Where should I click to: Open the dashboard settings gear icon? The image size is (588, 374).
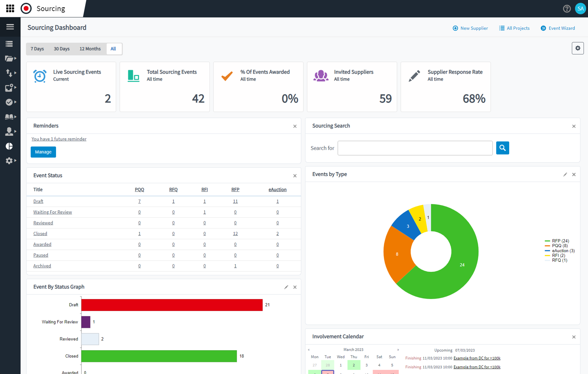pyautogui.click(x=578, y=48)
